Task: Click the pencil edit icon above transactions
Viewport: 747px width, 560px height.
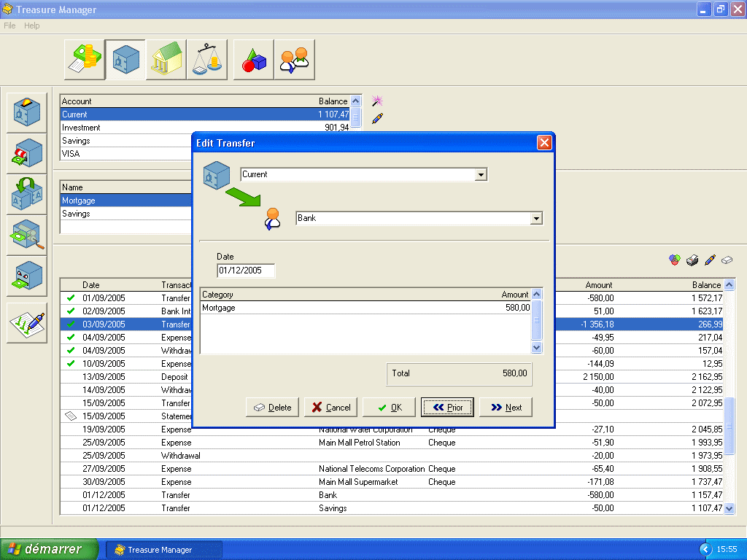Action: 710,260
